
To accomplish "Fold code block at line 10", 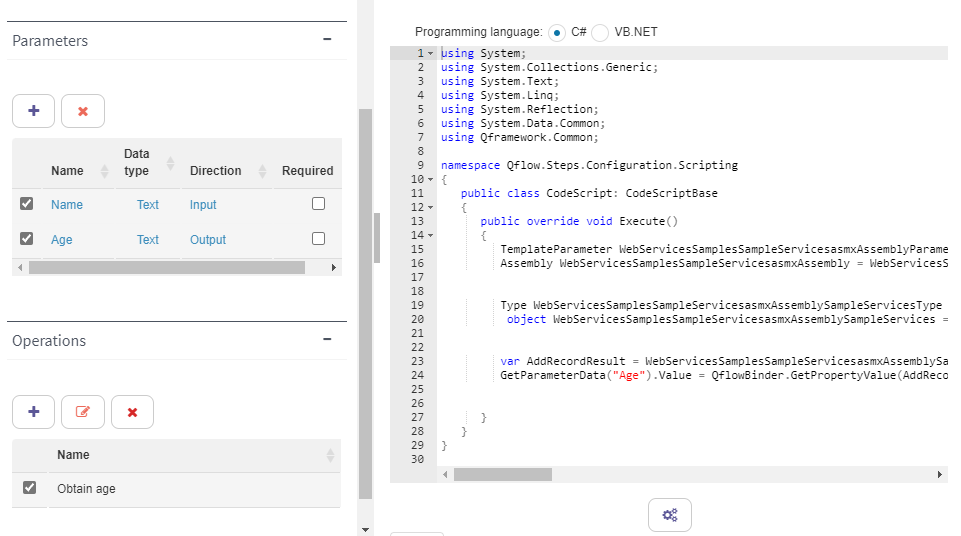I will click(x=430, y=179).
